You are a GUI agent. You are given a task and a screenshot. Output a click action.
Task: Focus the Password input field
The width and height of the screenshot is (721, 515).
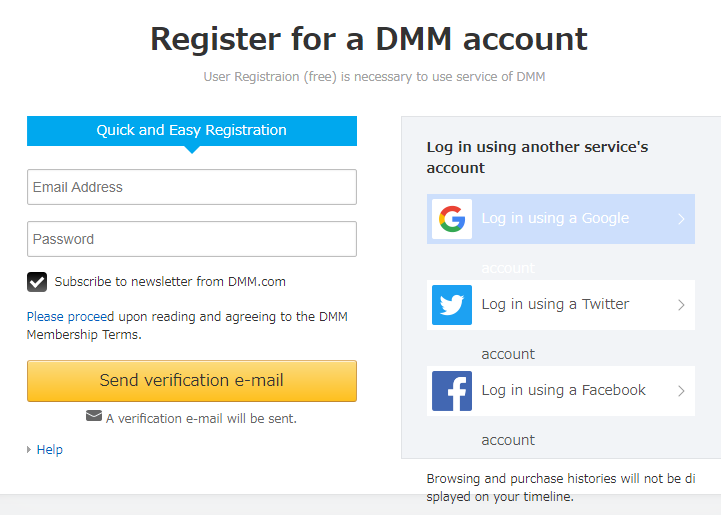click(191, 239)
